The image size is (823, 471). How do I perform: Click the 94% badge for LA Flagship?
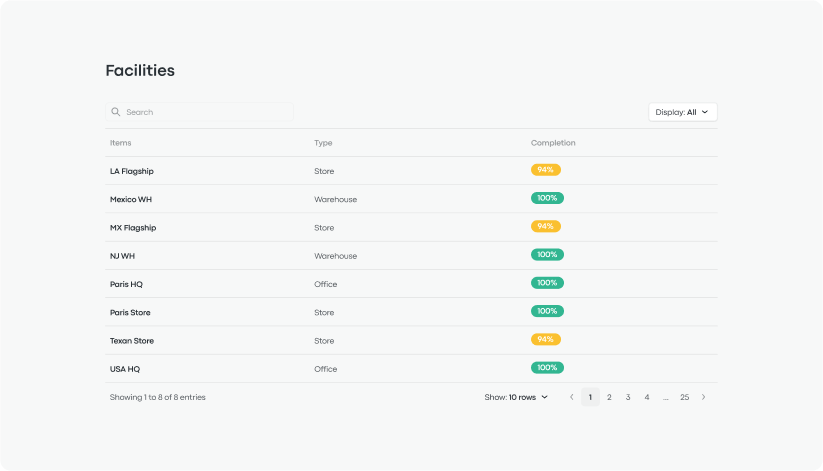tap(546, 170)
